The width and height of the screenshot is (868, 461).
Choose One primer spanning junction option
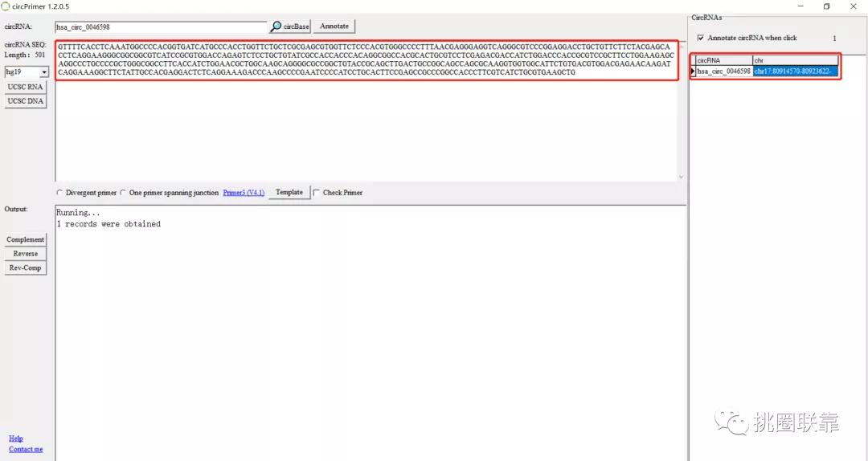click(x=123, y=193)
